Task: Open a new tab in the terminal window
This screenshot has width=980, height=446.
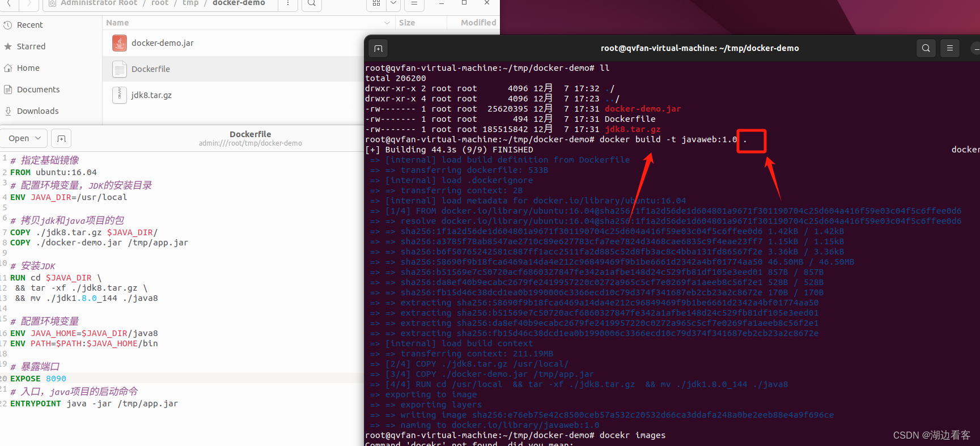Action: (378, 48)
